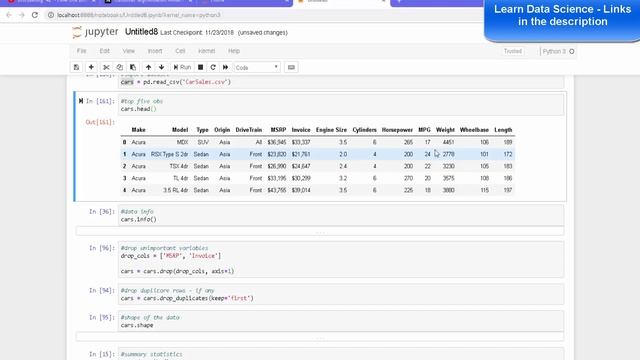This screenshot has height=360, width=640.
Task: Paste cells below icon
Action: (x=133, y=67)
